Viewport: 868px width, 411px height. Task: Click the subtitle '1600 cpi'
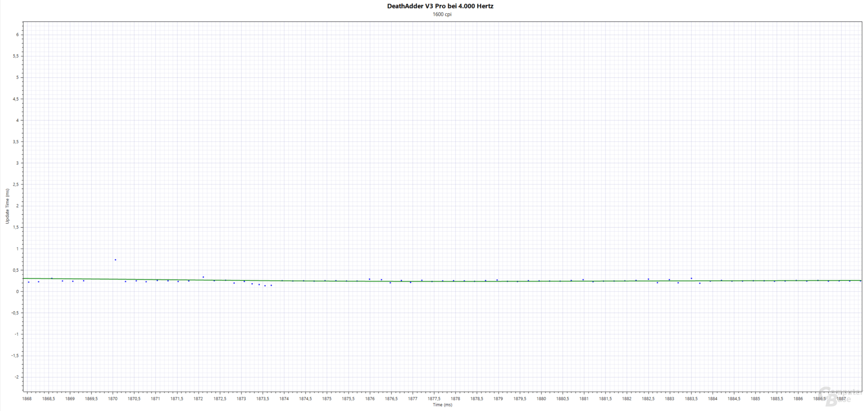point(442,14)
